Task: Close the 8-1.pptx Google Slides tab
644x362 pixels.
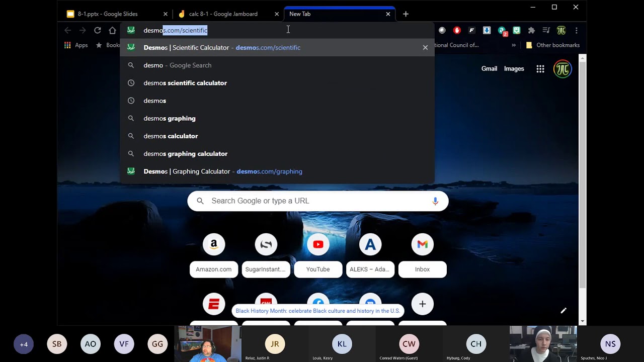Action: point(165,14)
